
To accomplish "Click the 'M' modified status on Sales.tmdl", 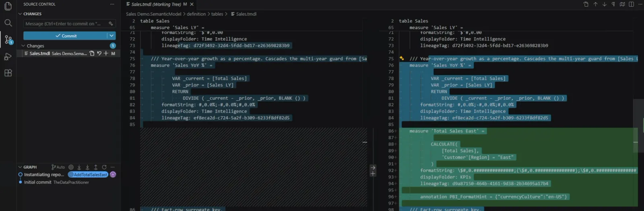I will [x=113, y=53].
